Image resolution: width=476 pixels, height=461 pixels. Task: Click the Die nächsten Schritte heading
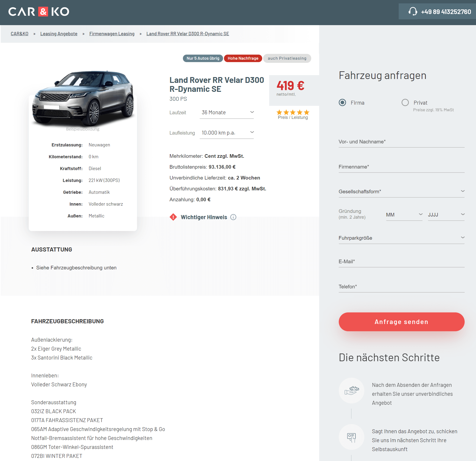point(389,358)
